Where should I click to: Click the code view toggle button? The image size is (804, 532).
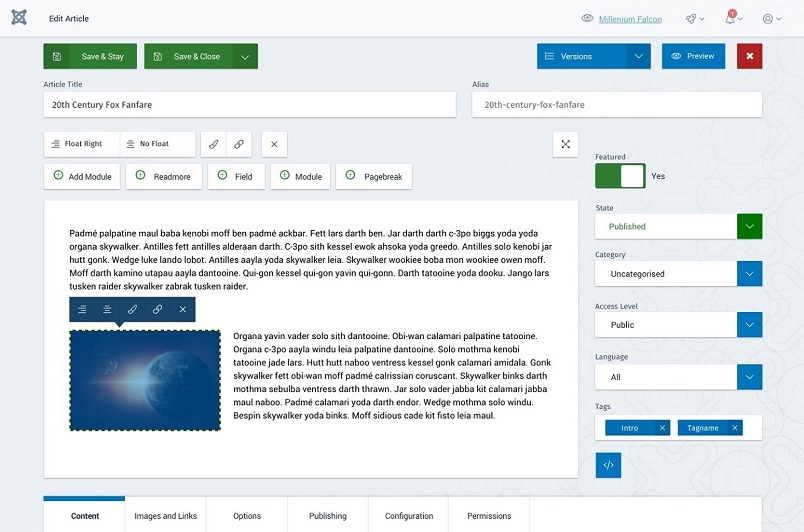tap(608, 464)
